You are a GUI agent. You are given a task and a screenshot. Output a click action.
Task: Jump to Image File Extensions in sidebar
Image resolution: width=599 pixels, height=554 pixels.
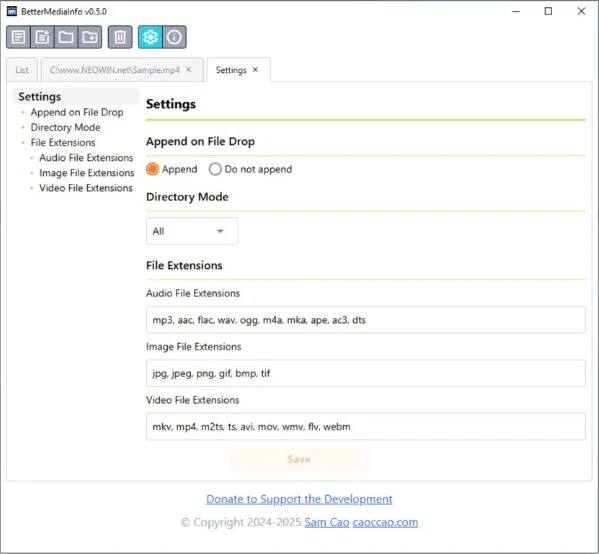[87, 173]
